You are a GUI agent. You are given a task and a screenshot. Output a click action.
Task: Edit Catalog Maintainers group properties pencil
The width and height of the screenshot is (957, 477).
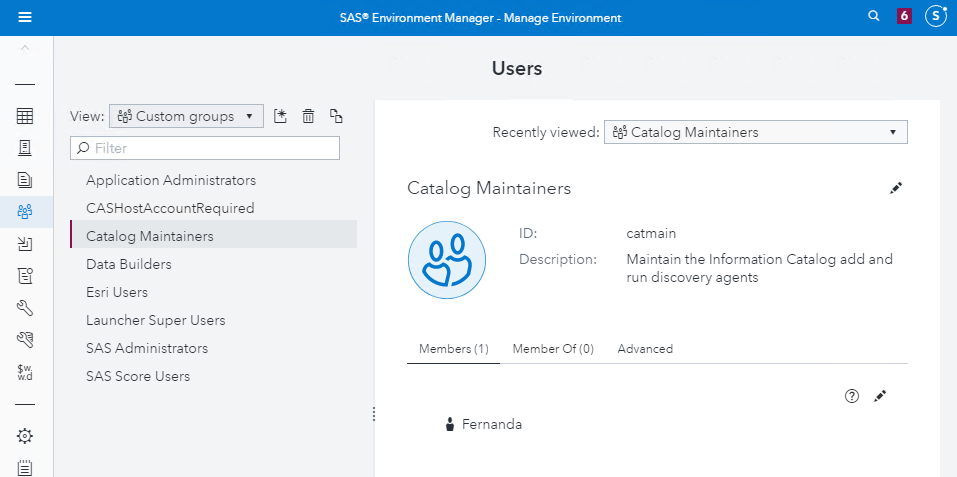[x=896, y=188]
